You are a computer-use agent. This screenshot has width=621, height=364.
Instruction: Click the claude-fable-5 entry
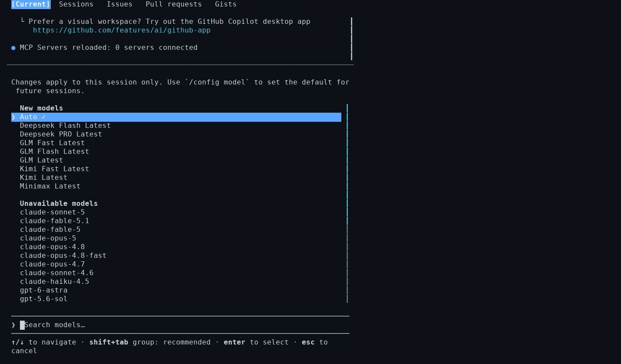[50, 230]
